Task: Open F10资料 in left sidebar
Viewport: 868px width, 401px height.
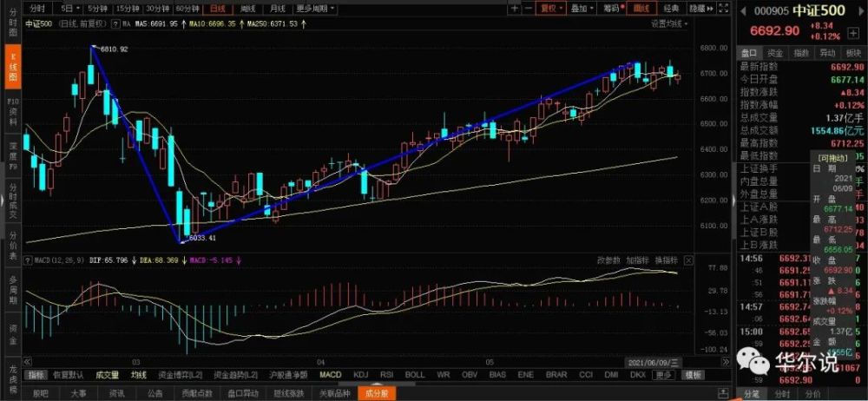Action: pos(14,112)
